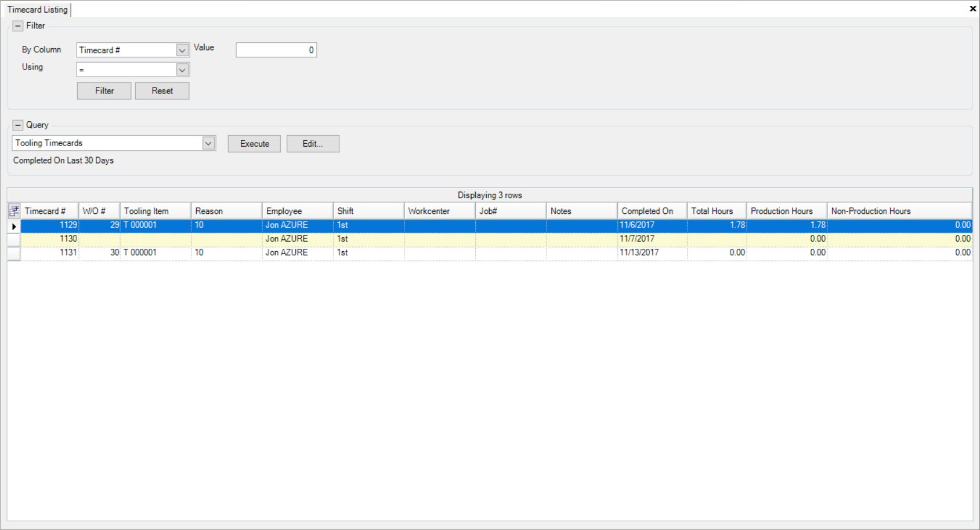The width and height of the screenshot is (980, 530).
Task: Click Reason 10 cell in row 1131
Action: 226,253
